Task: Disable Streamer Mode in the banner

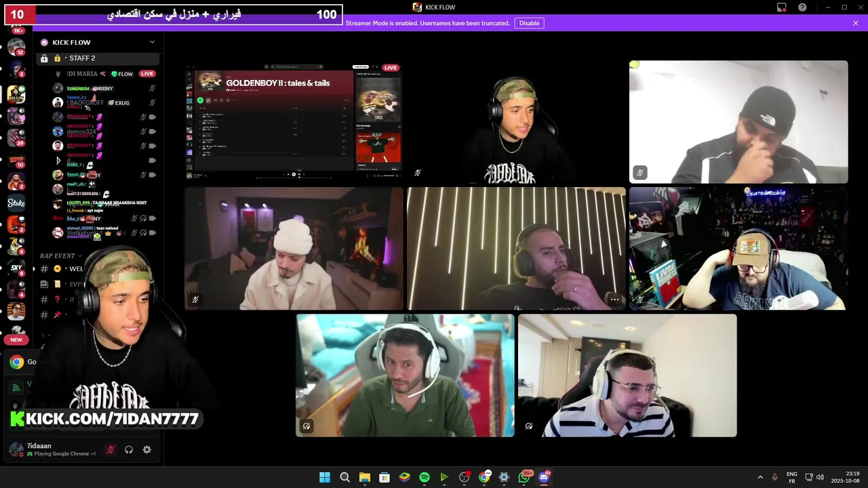Action: [x=529, y=23]
